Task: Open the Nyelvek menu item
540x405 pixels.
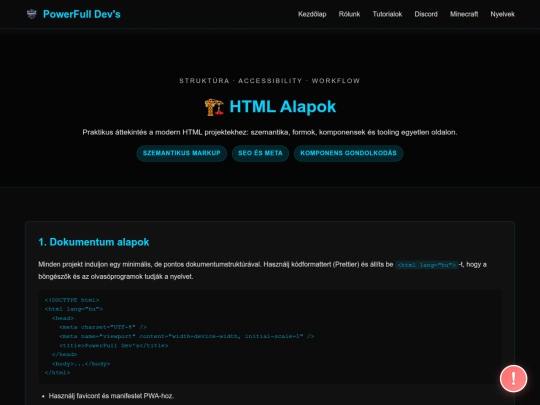Action: (x=502, y=14)
